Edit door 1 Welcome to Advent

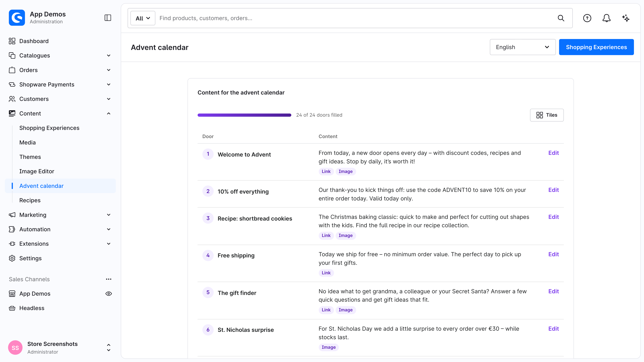pos(553,153)
